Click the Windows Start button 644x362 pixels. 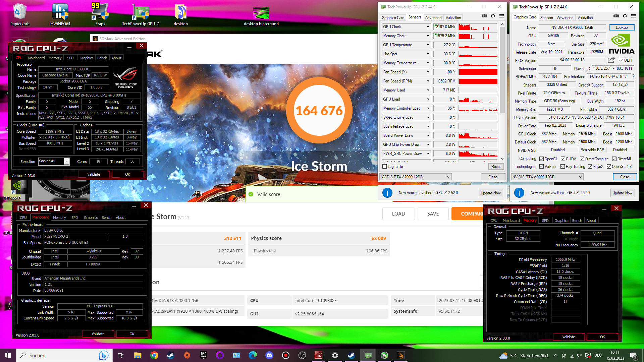8,355
